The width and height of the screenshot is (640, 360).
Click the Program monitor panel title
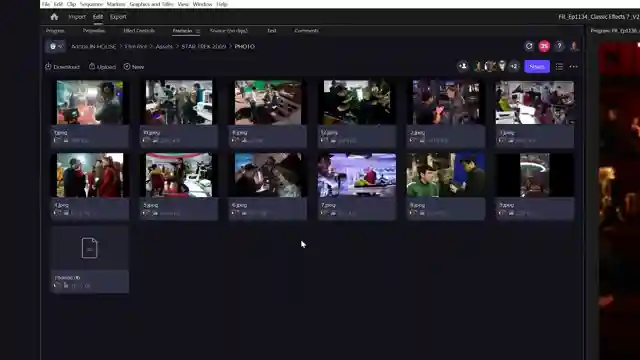pyautogui.click(x=615, y=31)
